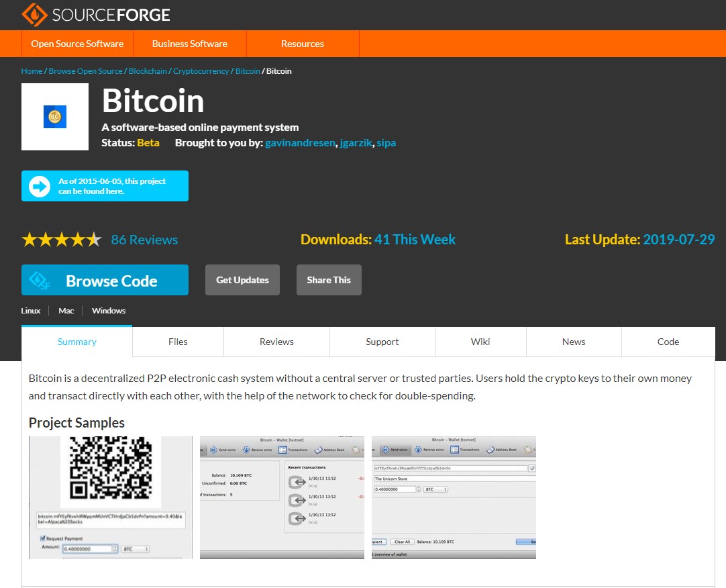Screen dimensions: 726x588
Task: Select the Send coins toolbar icon
Action: point(386,450)
